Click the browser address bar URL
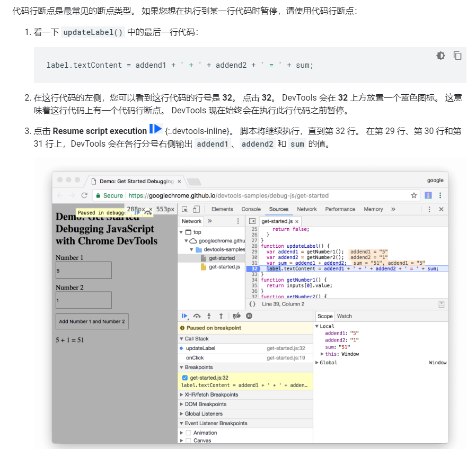Viewport: 476px width, 449px height. [x=228, y=195]
